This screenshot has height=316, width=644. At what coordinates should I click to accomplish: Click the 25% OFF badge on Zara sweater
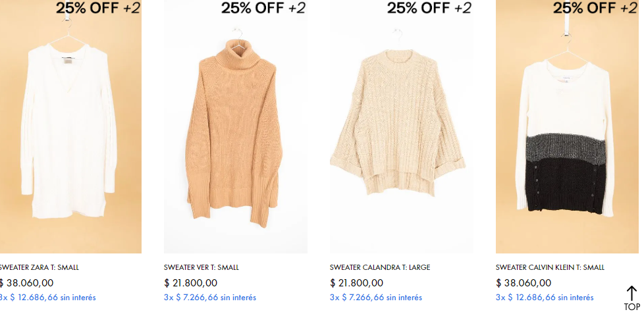point(99,8)
